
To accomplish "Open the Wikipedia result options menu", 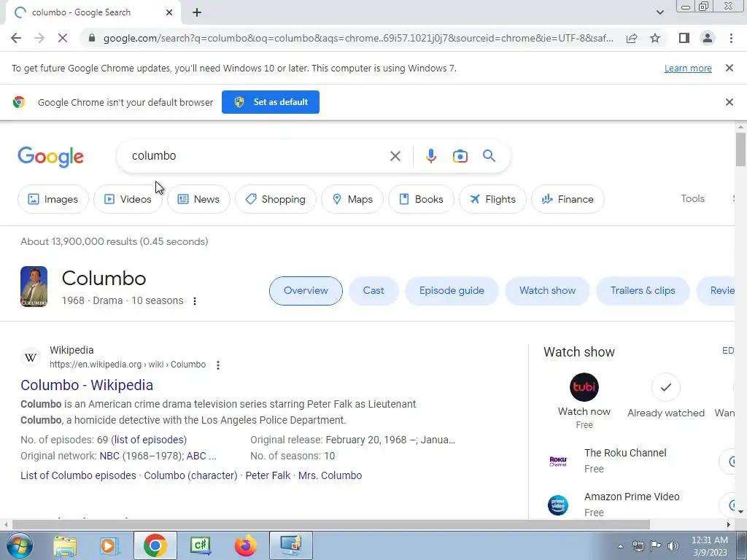I will (x=217, y=365).
